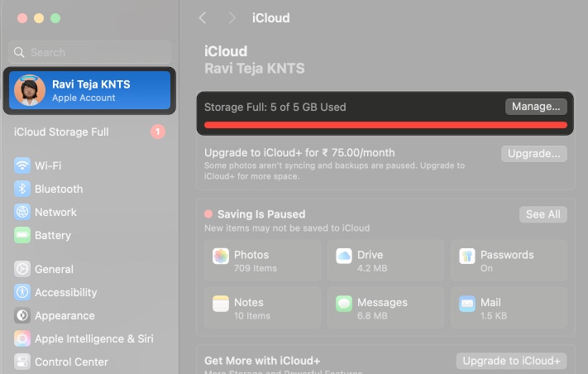
Task: Open Network settings globe icon
Action: click(x=22, y=212)
